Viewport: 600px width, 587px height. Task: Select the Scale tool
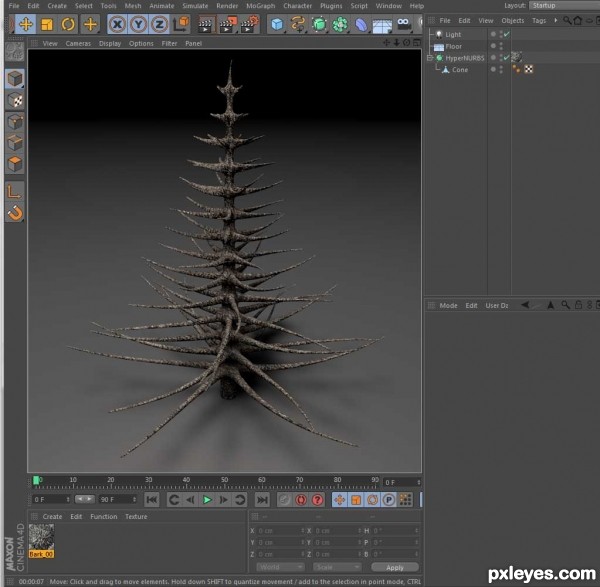[x=47, y=24]
